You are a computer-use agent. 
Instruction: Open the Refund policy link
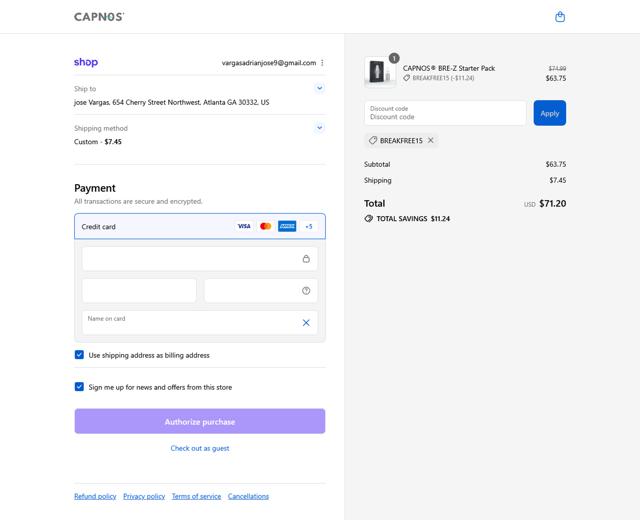pos(95,496)
